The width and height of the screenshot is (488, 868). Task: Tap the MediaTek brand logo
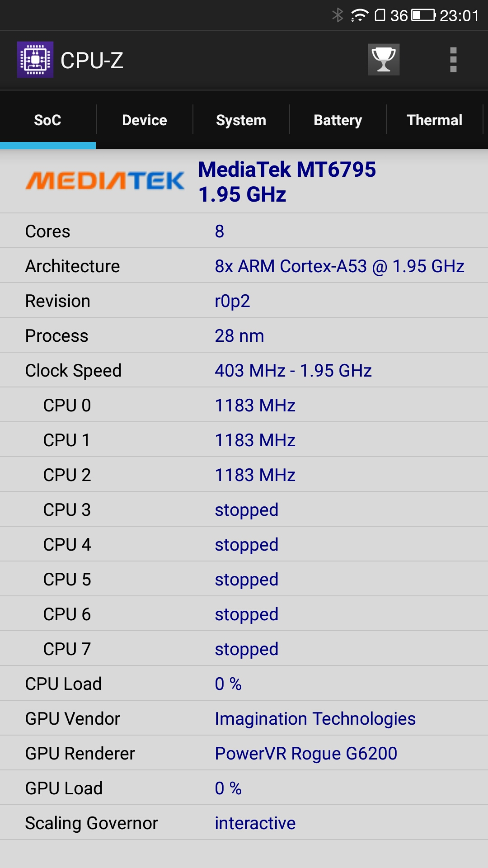pos(105,181)
